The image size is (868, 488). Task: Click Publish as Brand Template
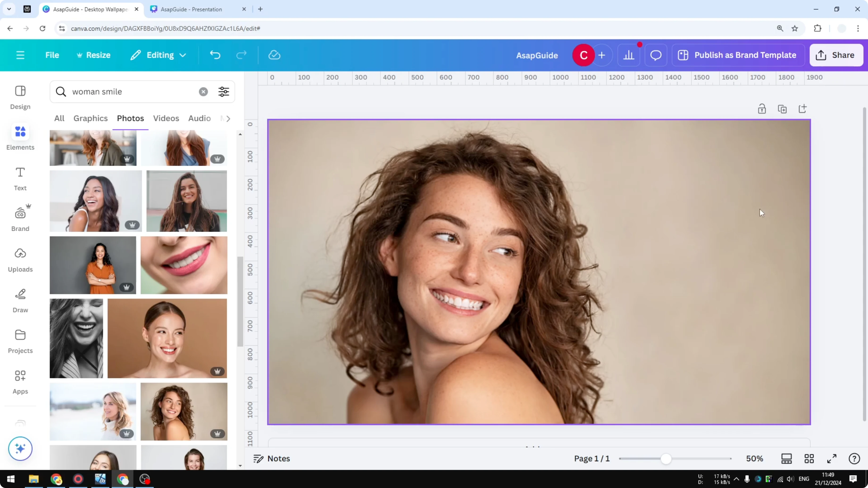738,55
